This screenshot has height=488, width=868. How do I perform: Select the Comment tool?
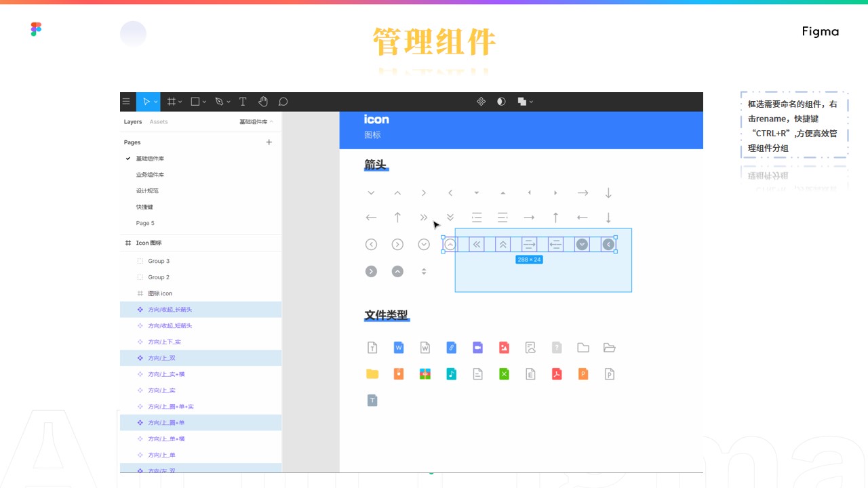(283, 102)
